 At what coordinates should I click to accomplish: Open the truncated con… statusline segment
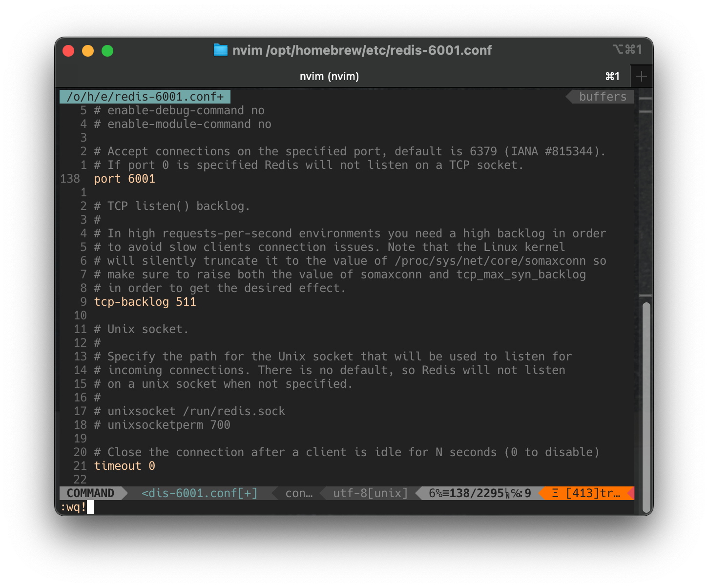[299, 493]
